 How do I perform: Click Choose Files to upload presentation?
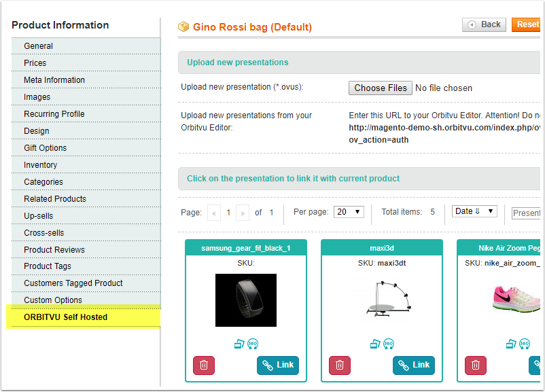(381, 88)
